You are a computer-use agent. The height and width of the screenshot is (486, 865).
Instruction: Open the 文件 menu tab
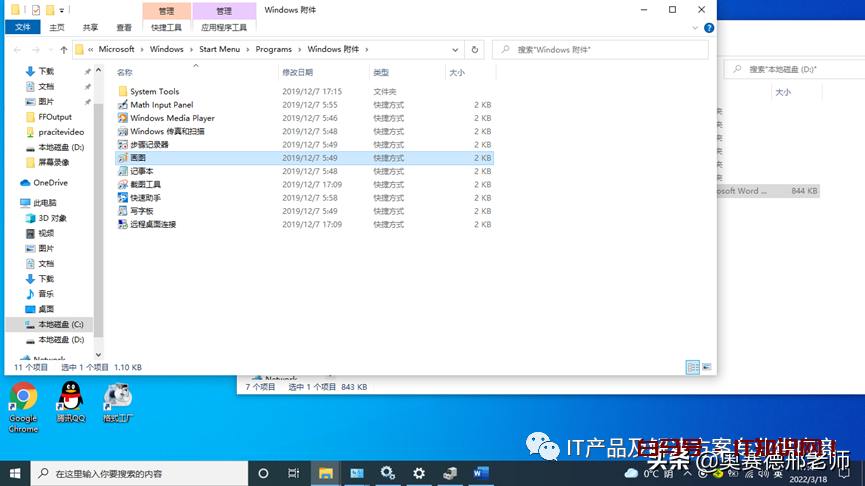pos(23,28)
